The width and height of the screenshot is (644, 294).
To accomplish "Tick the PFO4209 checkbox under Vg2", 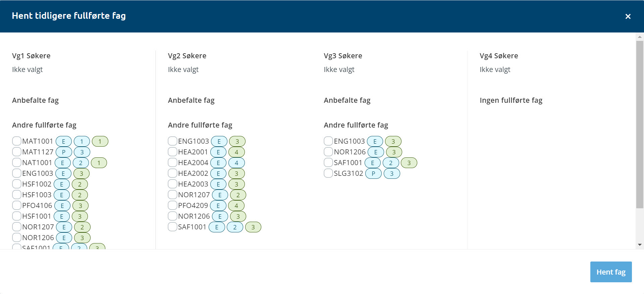I will (x=172, y=205).
